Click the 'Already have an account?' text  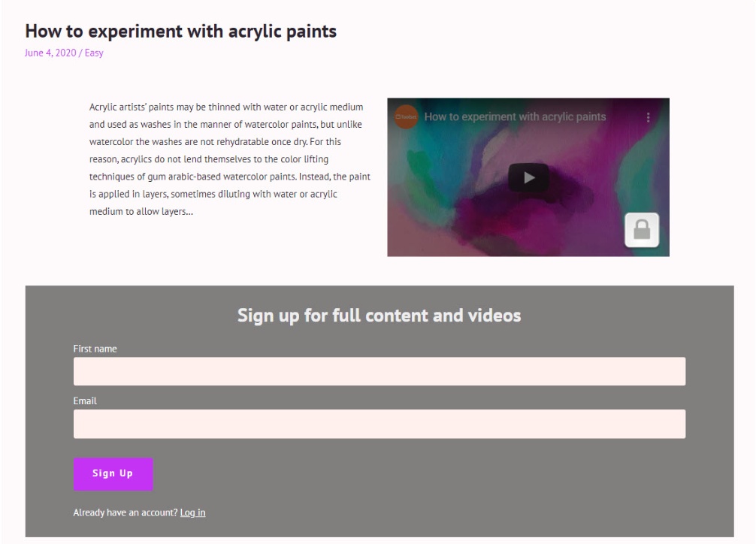[125, 512]
